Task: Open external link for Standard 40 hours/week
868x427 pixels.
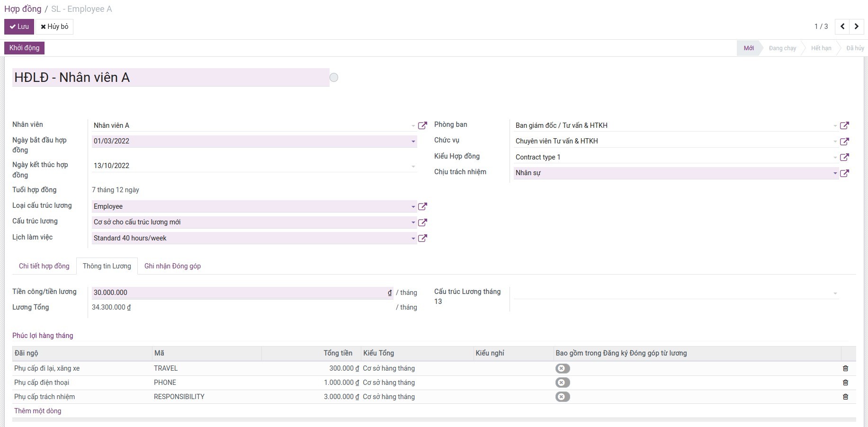Action: click(422, 238)
